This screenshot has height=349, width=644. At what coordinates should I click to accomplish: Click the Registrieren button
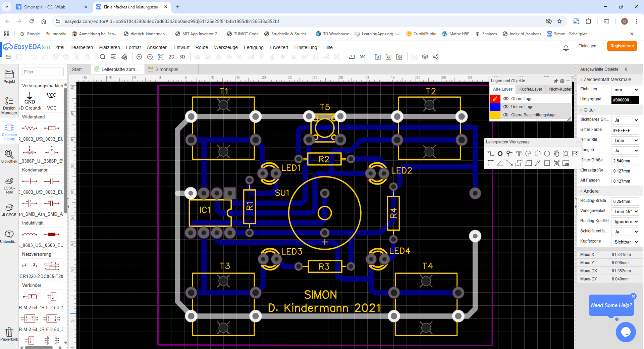tap(622, 46)
